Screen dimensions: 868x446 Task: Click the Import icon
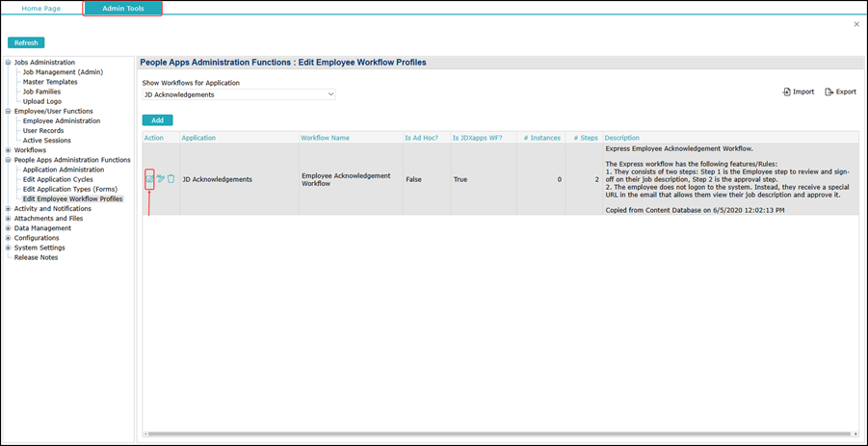tap(787, 92)
